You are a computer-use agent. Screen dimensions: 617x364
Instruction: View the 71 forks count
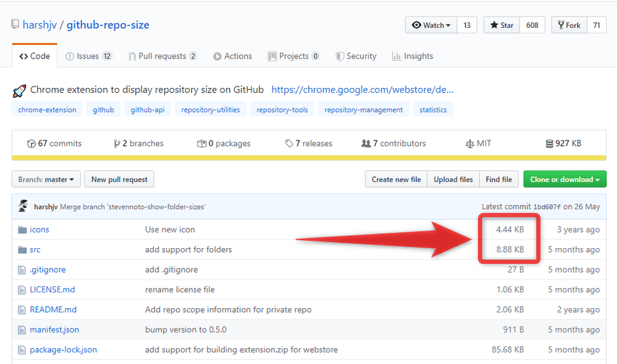coord(597,25)
